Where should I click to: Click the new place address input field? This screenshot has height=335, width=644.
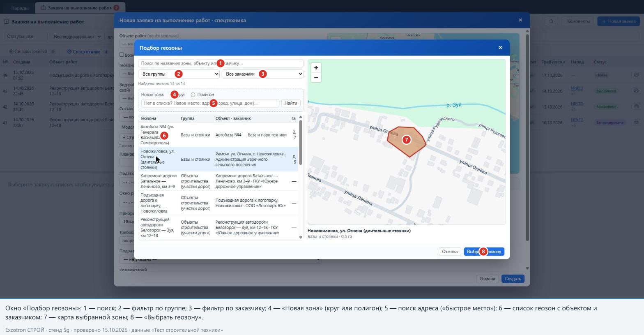210,103
